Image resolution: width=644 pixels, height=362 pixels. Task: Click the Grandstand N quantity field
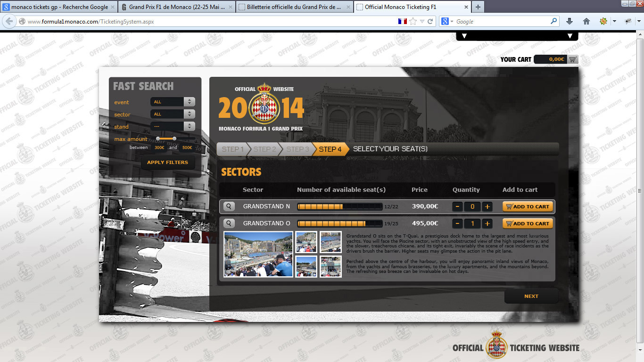pyautogui.click(x=472, y=206)
